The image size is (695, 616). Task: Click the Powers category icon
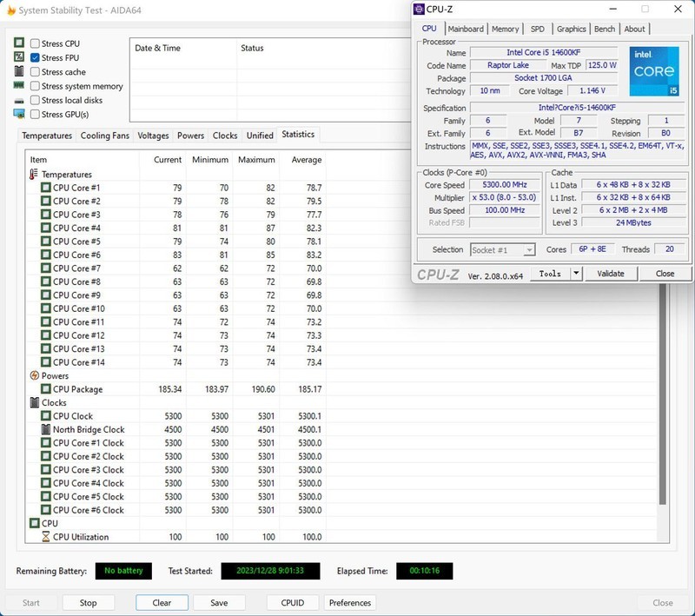coord(34,376)
